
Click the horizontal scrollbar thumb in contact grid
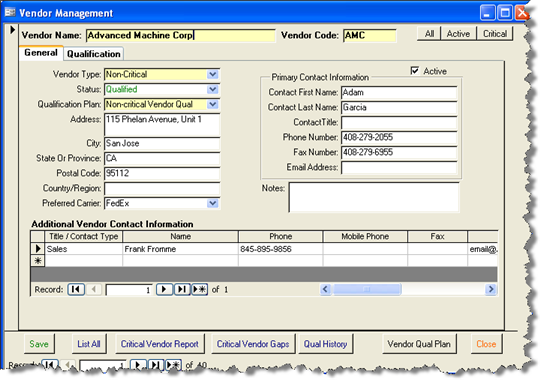coord(367,289)
